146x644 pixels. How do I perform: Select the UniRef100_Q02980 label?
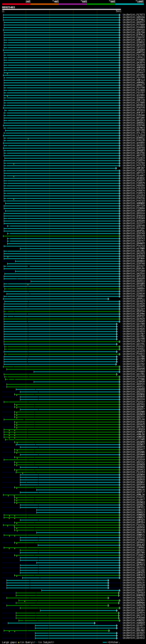pos(133,95)
